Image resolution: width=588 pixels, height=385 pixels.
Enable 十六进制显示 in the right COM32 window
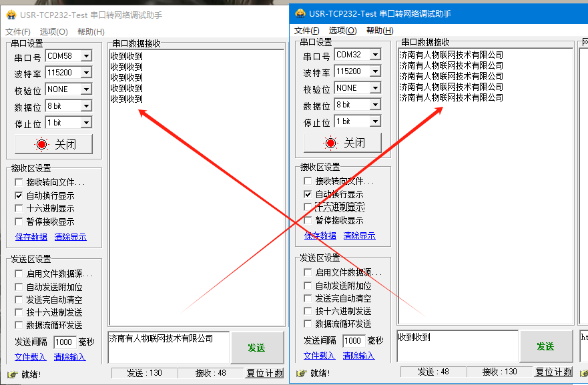pyautogui.click(x=308, y=208)
